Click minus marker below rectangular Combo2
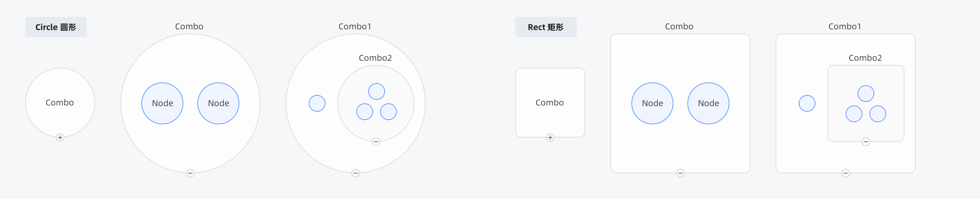This screenshot has width=980, height=199. (866, 142)
